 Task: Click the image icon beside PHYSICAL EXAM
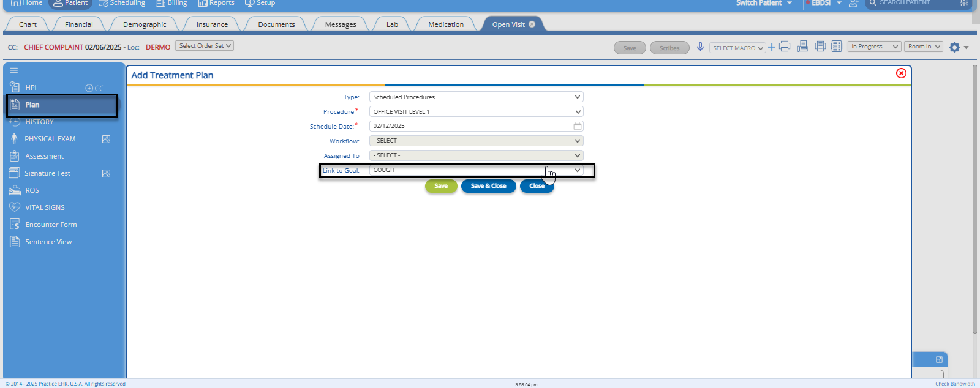coord(107,139)
